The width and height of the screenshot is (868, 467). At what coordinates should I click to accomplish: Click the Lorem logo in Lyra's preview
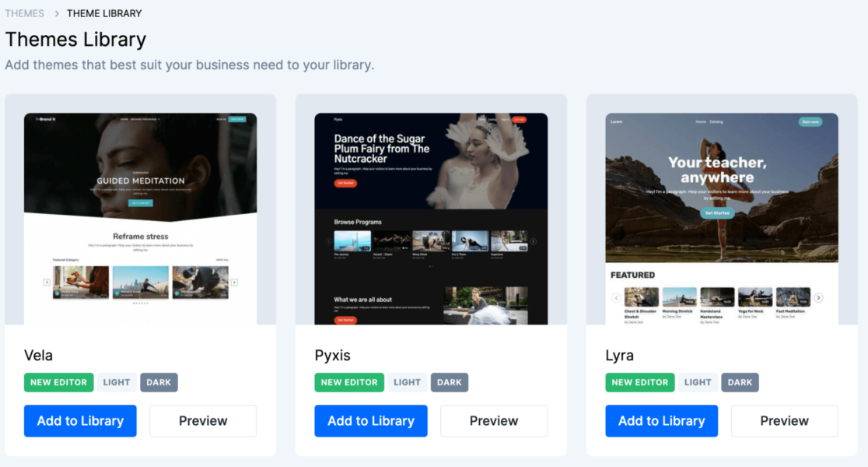[x=616, y=121]
